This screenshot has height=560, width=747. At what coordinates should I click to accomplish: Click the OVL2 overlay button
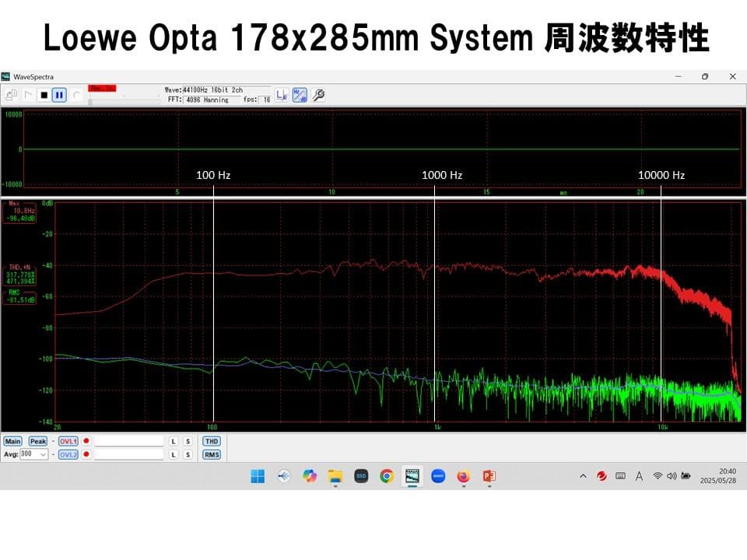(x=68, y=455)
